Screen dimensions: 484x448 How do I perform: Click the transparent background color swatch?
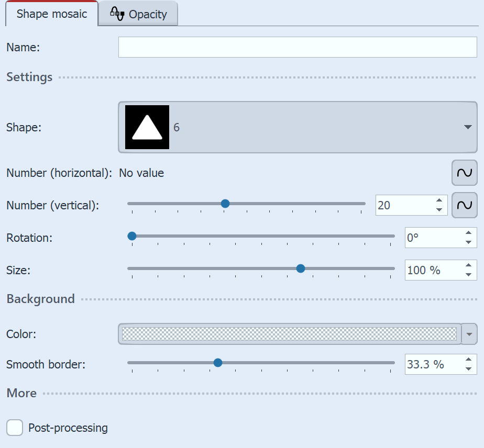tap(288, 334)
